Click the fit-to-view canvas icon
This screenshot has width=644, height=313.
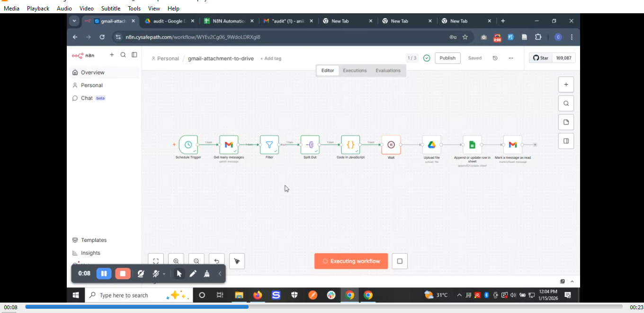(x=156, y=261)
